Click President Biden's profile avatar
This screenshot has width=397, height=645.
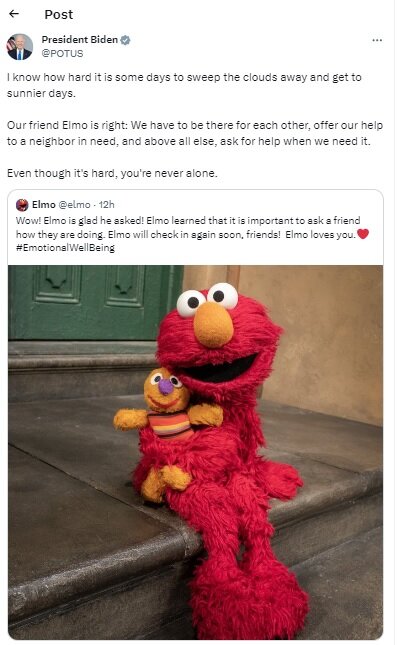pyautogui.click(x=19, y=46)
